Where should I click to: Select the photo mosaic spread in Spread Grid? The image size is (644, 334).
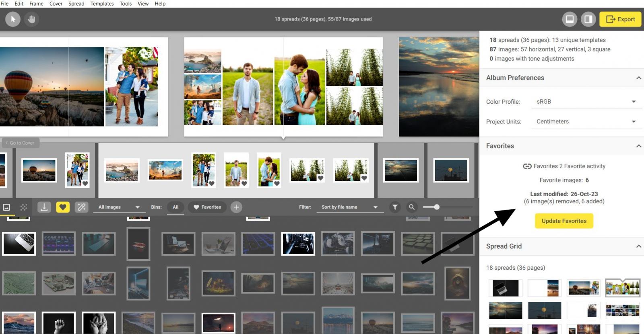pyautogui.click(x=623, y=311)
